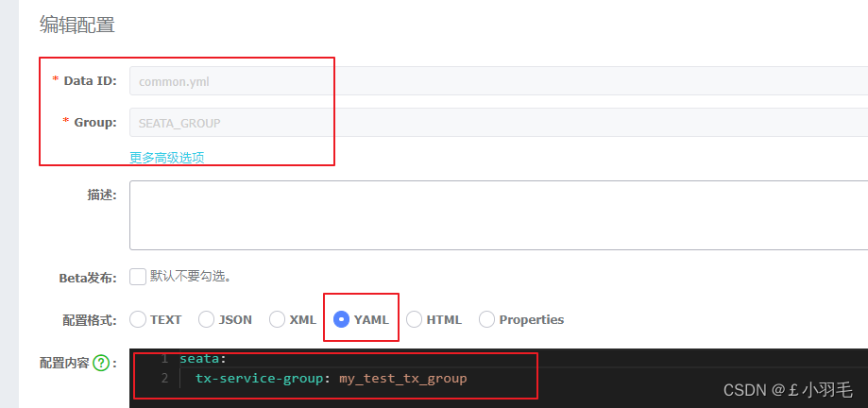Click the 'seata:' line in the code editor
This screenshot has width=868, height=408.
click(203, 359)
